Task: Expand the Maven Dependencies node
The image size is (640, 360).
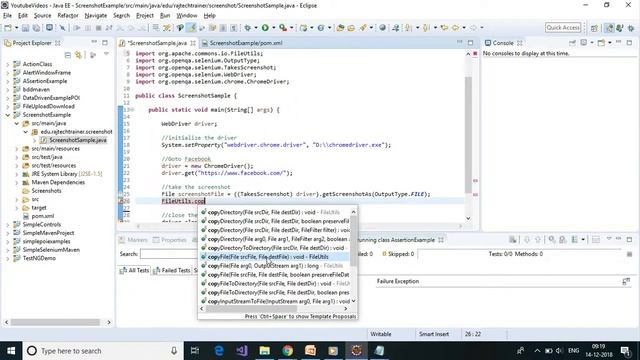Action: click(x=17, y=182)
